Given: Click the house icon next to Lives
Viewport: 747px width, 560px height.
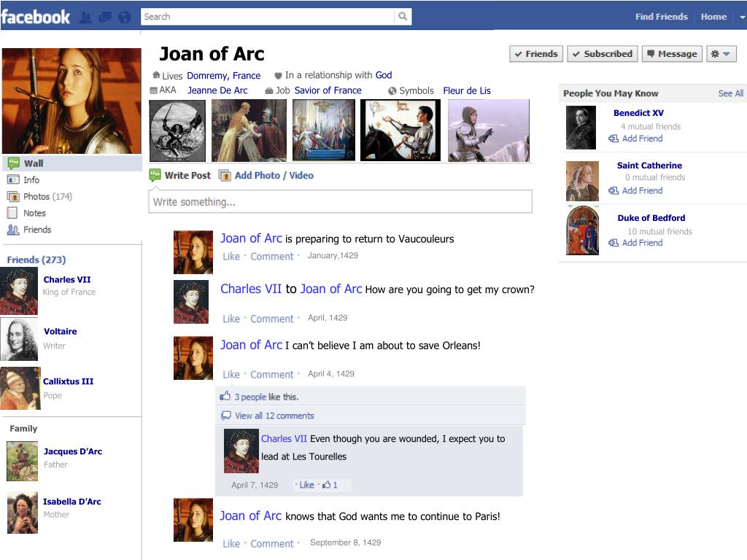Looking at the screenshot, I should coord(156,75).
